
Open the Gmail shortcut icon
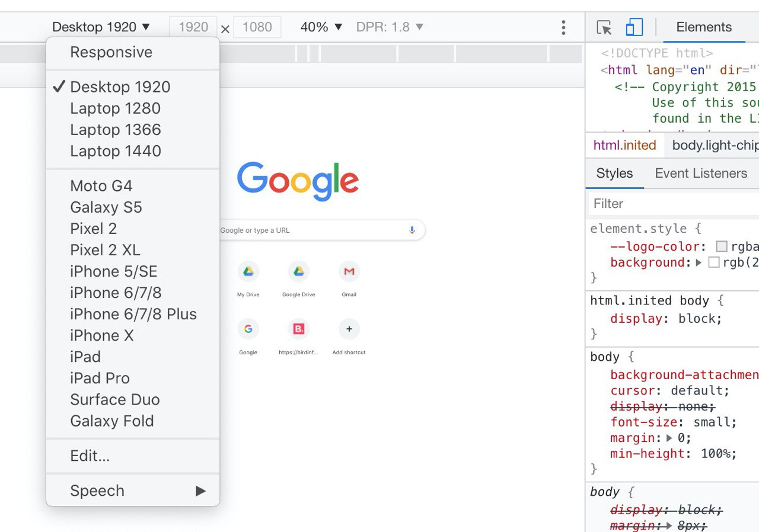(x=349, y=271)
